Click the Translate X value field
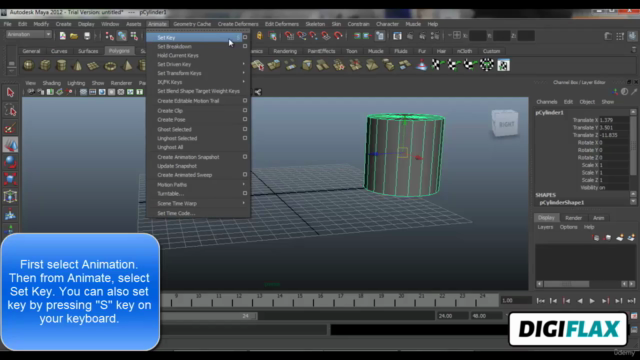The height and width of the screenshot is (360, 640). click(614, 120)
